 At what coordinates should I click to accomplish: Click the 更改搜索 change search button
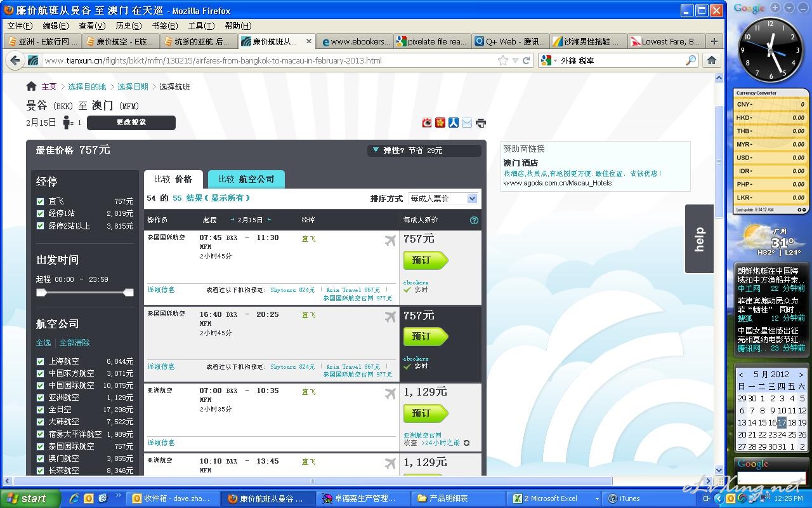pos(131,123)
